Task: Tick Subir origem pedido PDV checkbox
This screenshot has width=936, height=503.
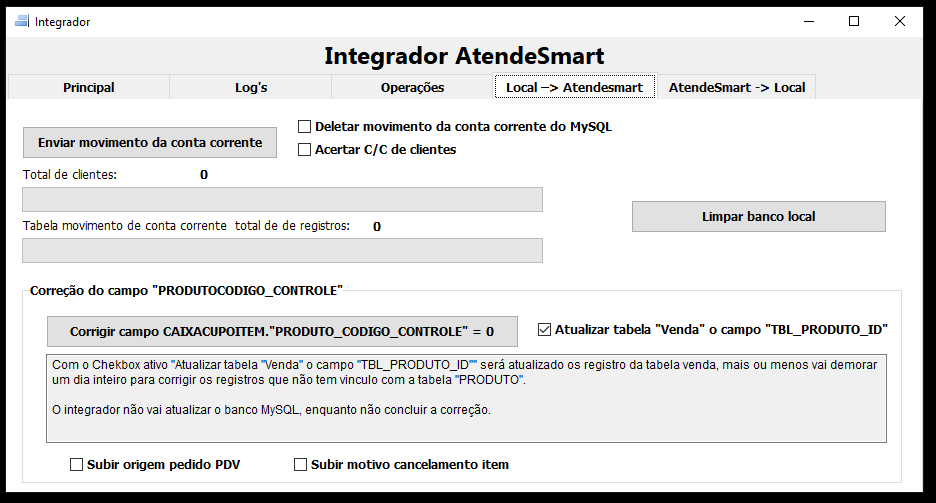Action: click(76, 464)
